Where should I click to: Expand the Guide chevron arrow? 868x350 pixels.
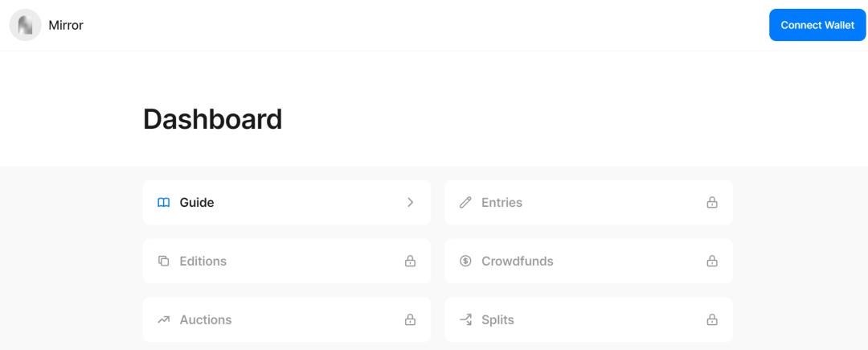410,203
